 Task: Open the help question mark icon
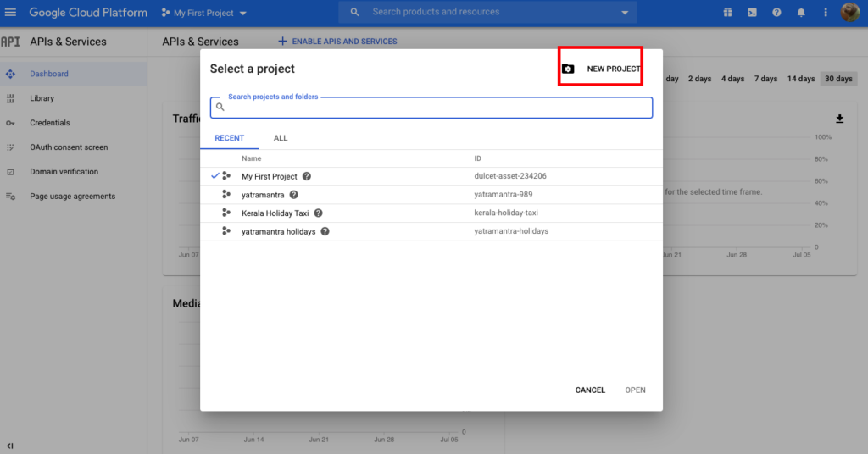[x=776, y=12]
